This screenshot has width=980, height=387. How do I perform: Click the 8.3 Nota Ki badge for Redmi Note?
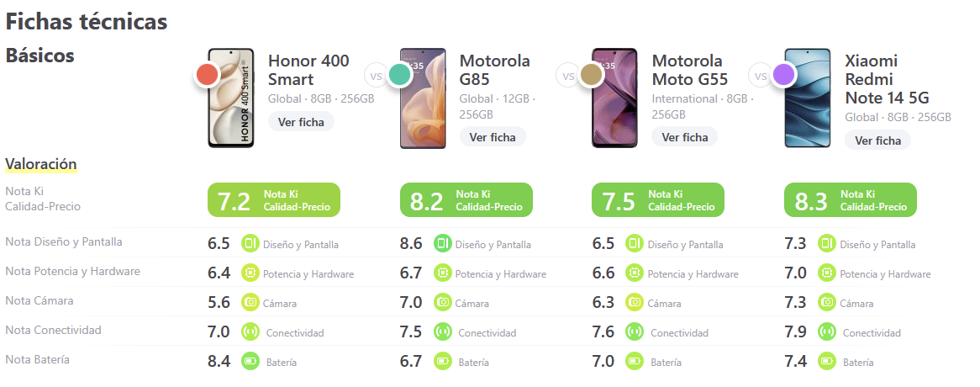point(851,200)
